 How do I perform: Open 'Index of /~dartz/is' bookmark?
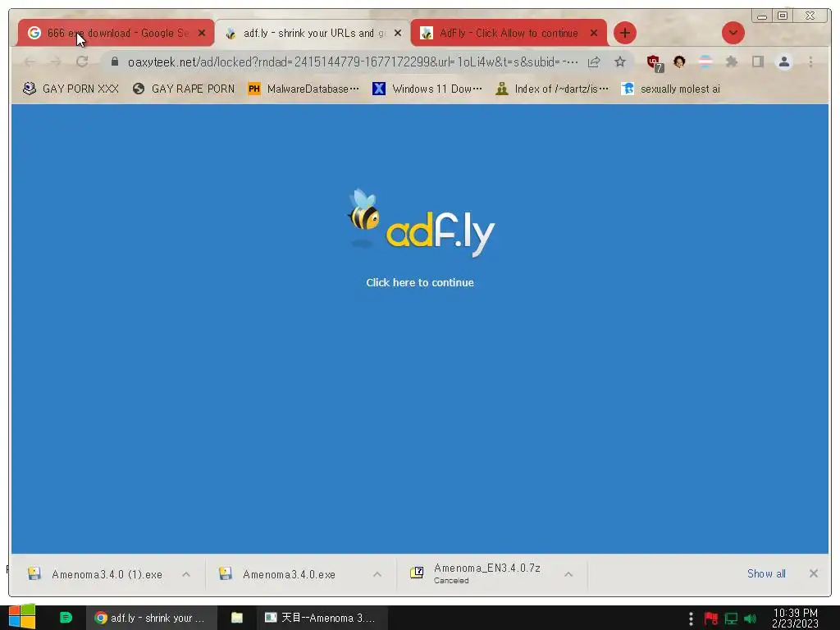(552, 89)
